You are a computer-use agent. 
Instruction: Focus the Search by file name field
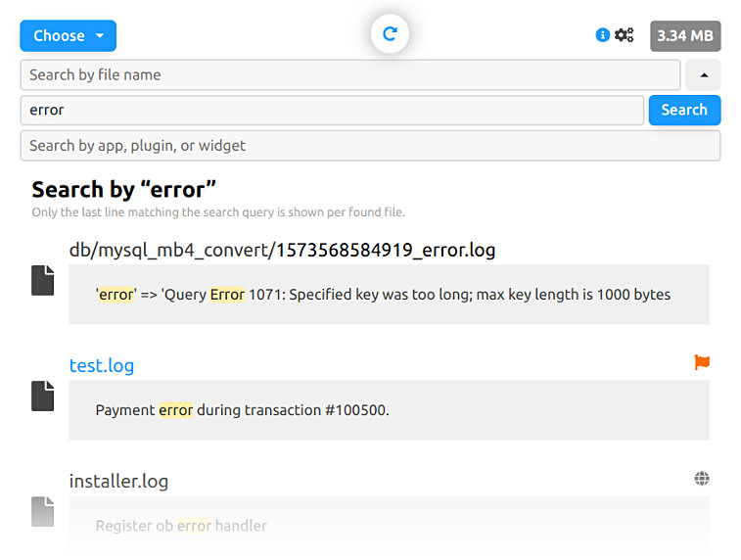[x=349, y=75]
